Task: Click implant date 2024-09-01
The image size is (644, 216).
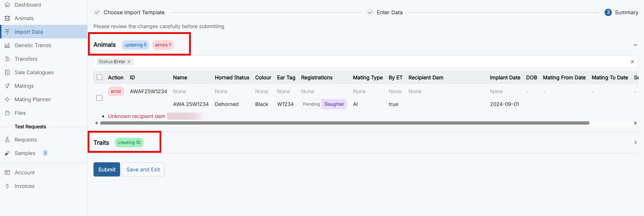Action: coord(505,104)
